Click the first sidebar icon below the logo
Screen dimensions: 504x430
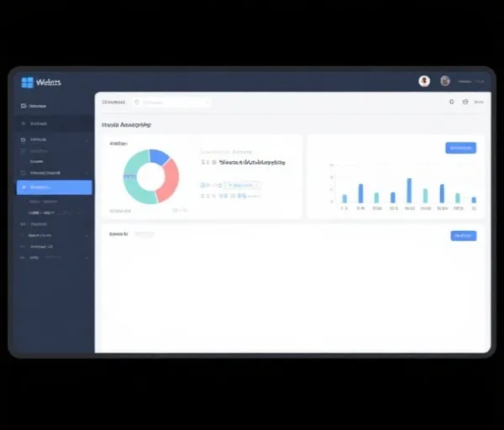[x=24, y=106]
